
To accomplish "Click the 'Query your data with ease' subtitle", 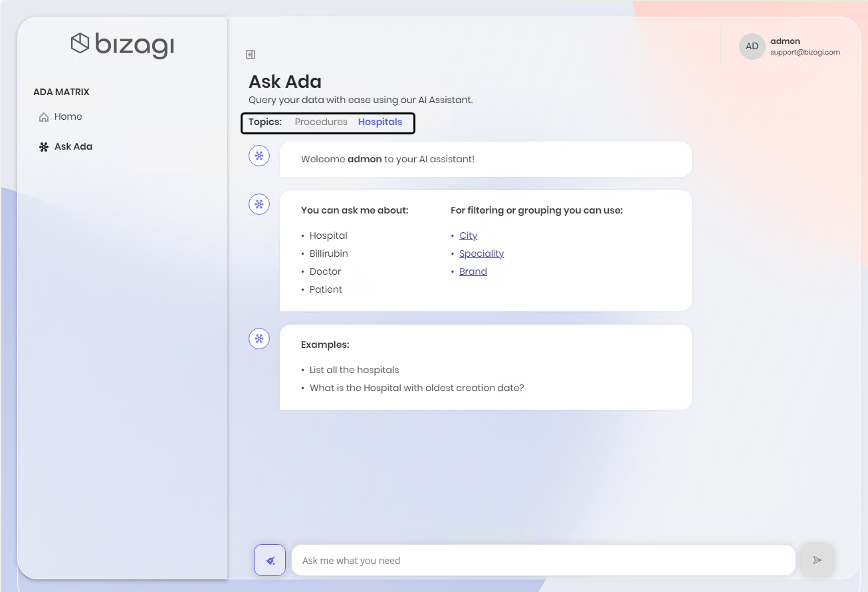I will point(361,100).
